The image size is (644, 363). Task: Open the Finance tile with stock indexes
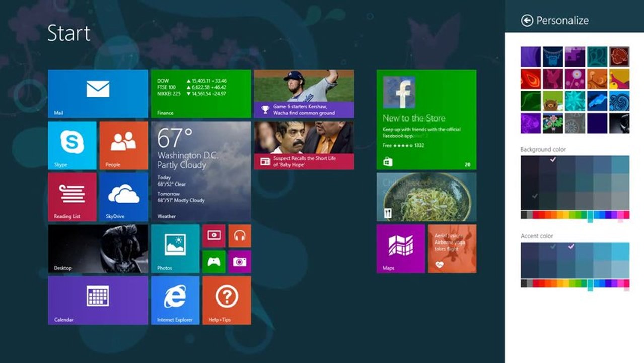tap(201, 94)
